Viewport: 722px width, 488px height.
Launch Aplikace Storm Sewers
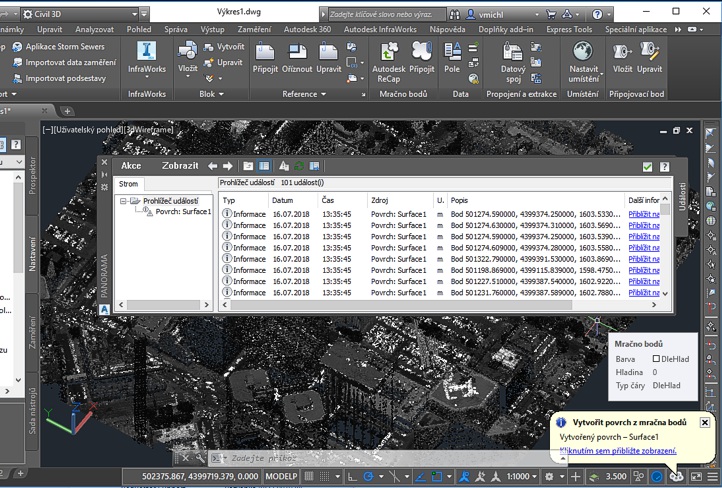[58, 46]
